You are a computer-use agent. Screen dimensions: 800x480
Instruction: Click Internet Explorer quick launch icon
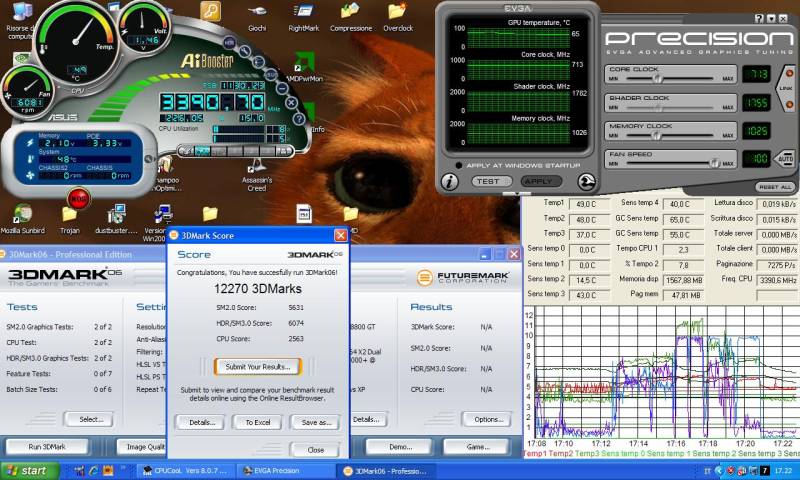(x=94, y=470)
